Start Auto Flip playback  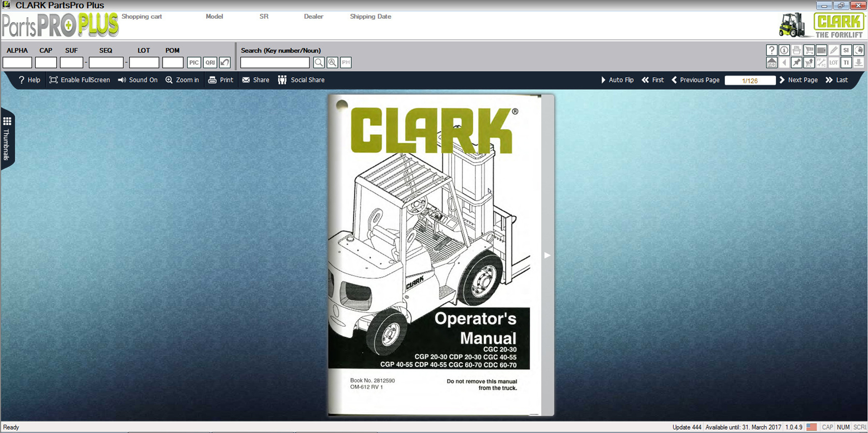tap(617, 80)
